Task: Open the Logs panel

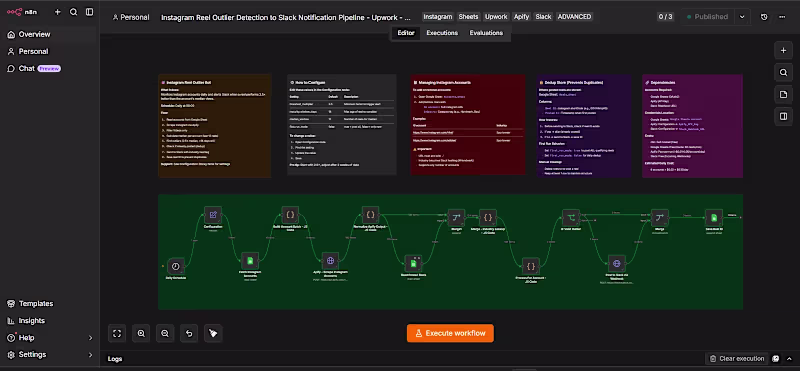Action: tap(115, 359)
